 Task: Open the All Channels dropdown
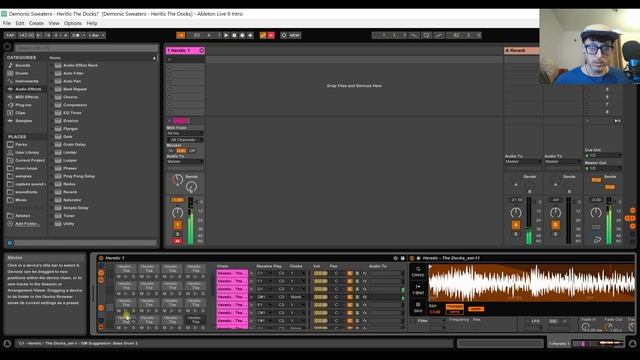tap(185, 140)
